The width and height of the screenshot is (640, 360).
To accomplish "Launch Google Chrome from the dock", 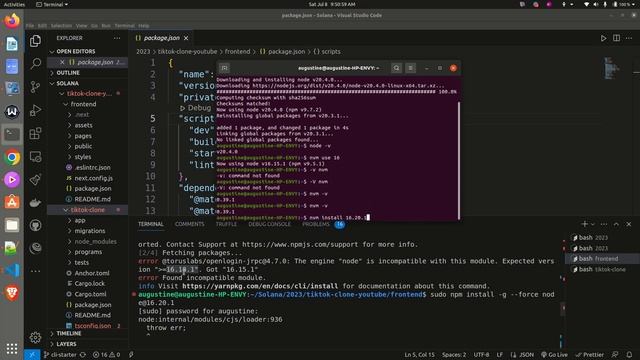I will [12, 157].
